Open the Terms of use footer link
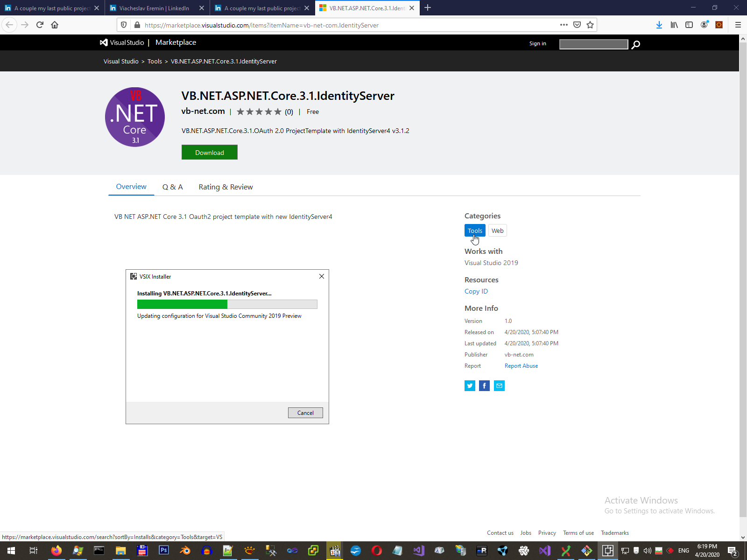Screen dimensions: 747x560 578,533
